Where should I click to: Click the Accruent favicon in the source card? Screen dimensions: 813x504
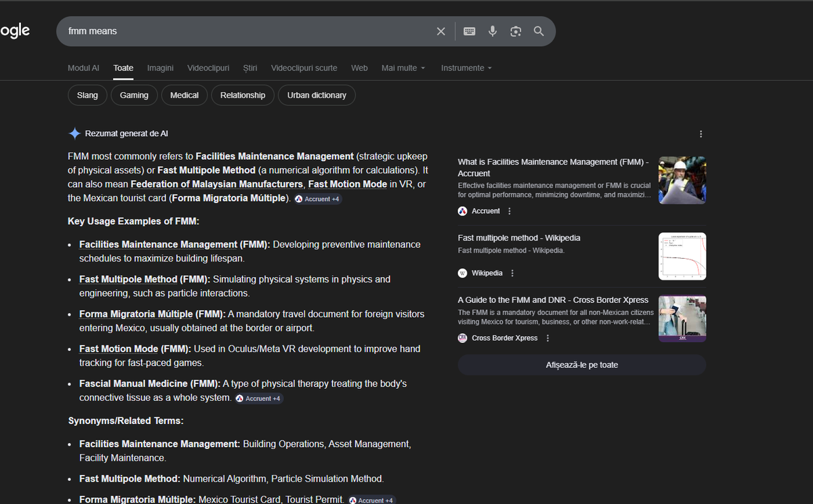[x=463, y=211]
